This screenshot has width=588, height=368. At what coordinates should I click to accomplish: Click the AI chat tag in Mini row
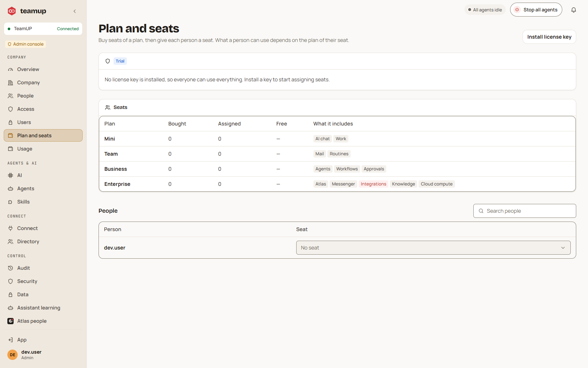(x=322, y=139)
